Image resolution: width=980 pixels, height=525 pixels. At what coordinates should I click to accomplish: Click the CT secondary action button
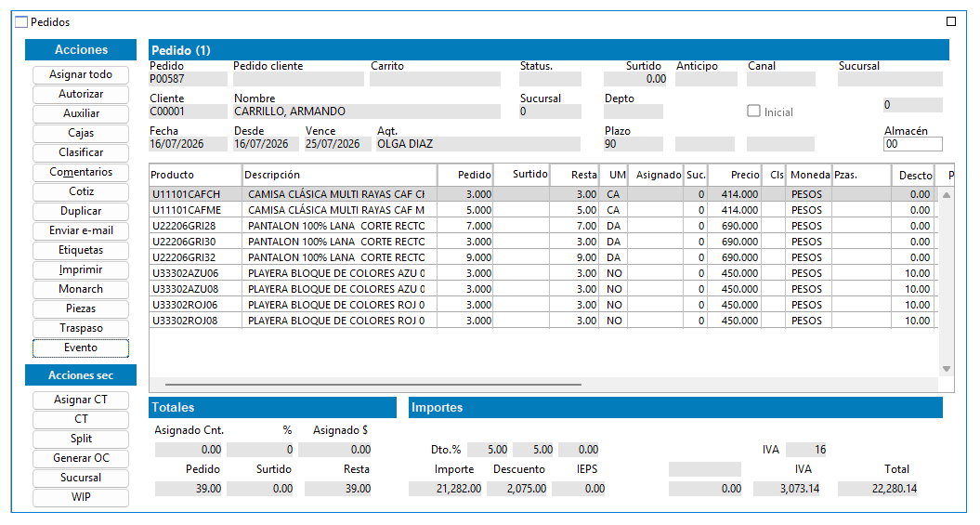pos(81,419)
